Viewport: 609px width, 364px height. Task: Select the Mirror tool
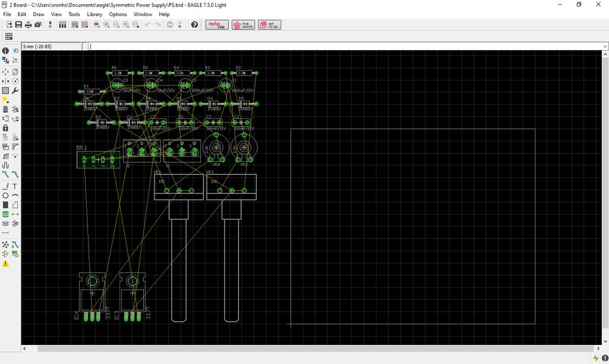(5, 81)
